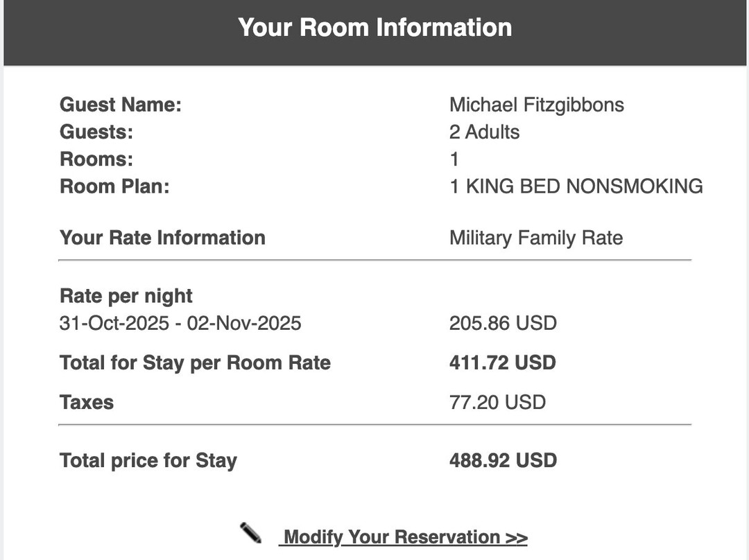Click the Room Plan label
749x560 pixels.
click(114, 186)
